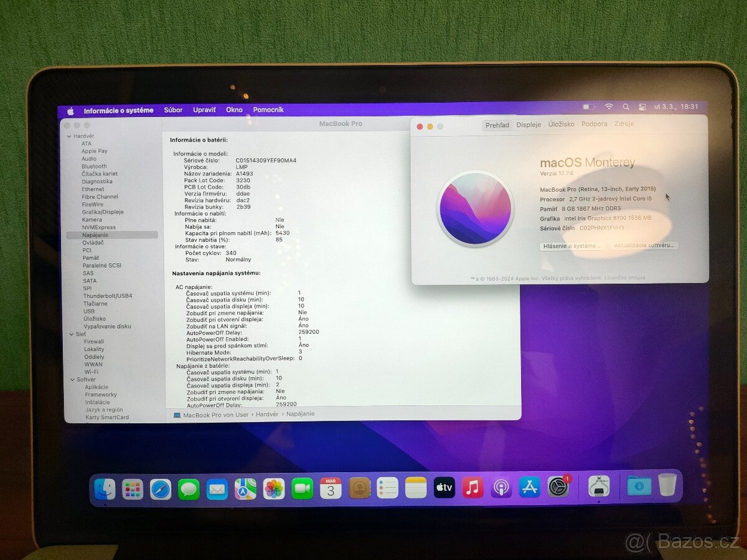Click the Spotlight search icon

pos(626,107)
